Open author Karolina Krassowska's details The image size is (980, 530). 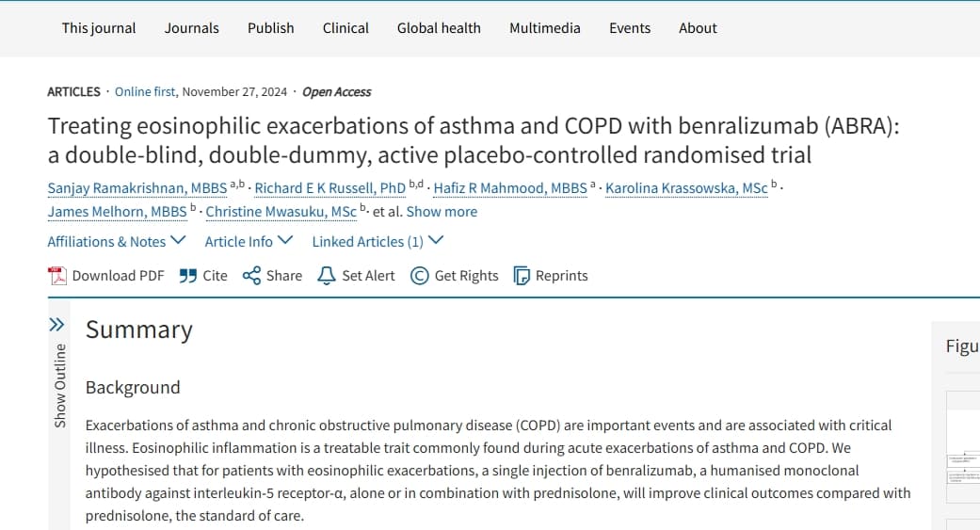[686, 188]
